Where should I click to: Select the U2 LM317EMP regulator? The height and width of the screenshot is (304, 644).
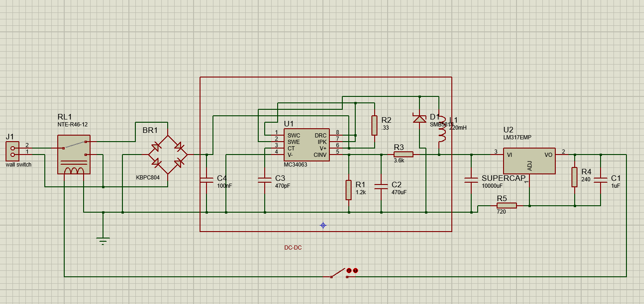[x=529, y=161]
